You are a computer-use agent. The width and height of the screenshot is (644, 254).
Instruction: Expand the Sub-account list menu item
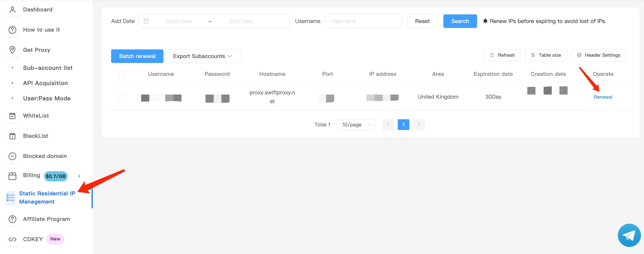[48, 68]
